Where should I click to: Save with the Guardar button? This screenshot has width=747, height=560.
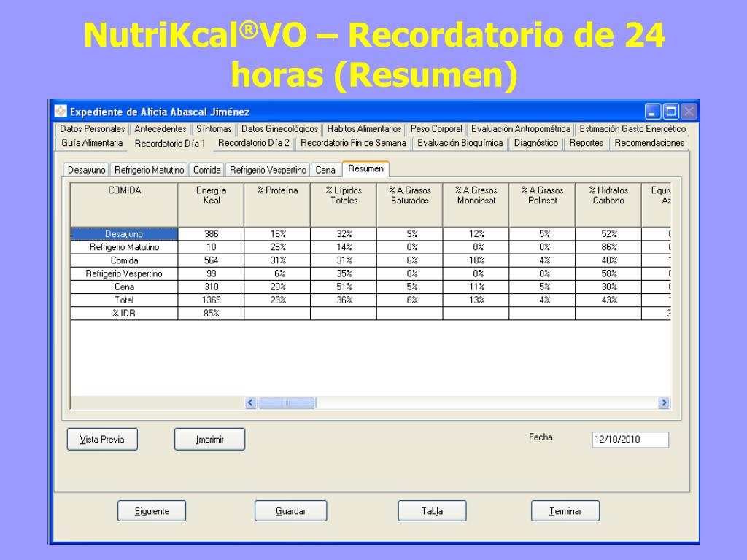[x=290, y=511]
